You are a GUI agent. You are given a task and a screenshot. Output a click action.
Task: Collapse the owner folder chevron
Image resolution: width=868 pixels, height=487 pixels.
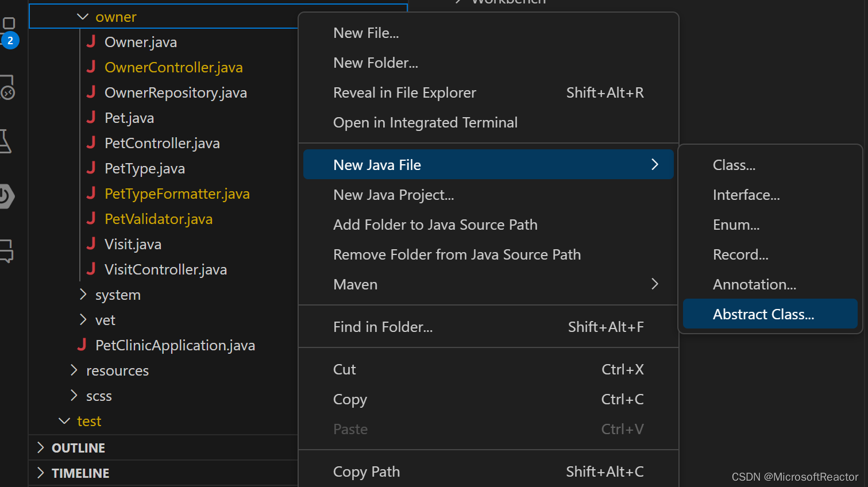pos(83,17)
